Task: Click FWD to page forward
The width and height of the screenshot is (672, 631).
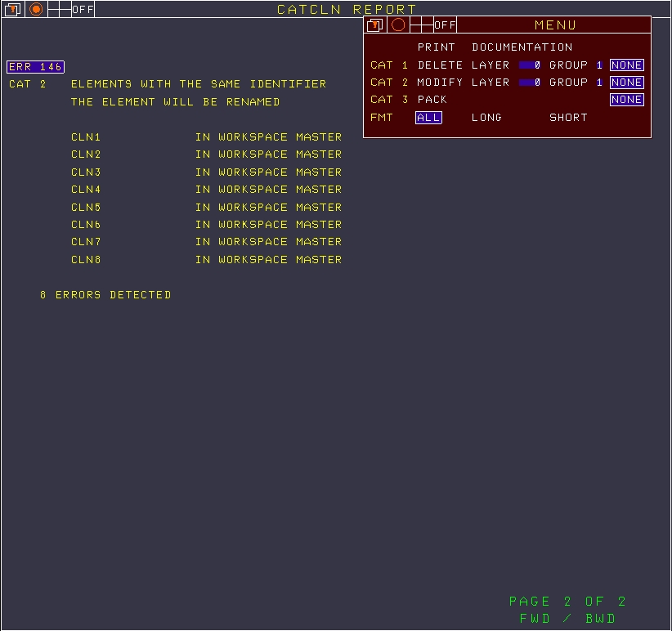Action: pos(535,619)
